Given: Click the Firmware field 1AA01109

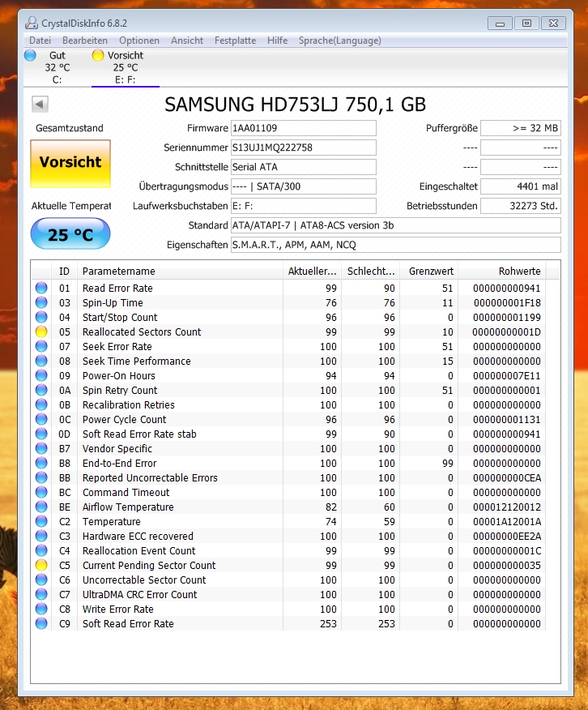Looking at the screenshot, I should (x=303, y=128).
